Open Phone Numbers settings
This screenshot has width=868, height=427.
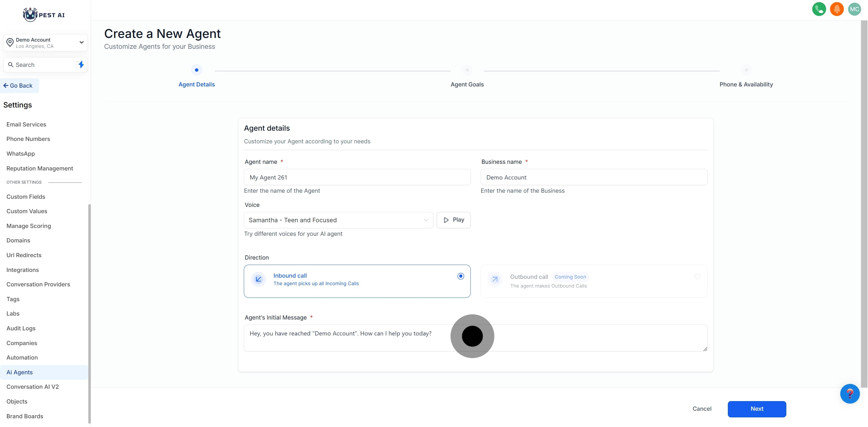coord(28,139)
